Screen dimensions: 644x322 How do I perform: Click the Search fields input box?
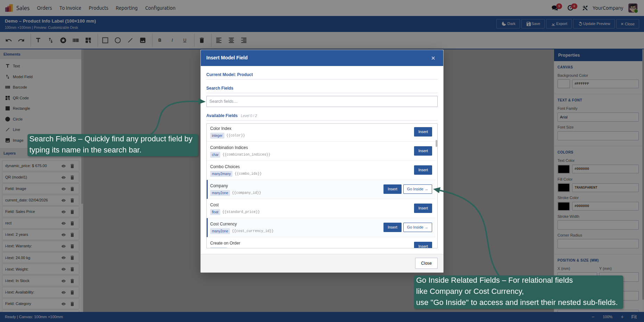322,101
